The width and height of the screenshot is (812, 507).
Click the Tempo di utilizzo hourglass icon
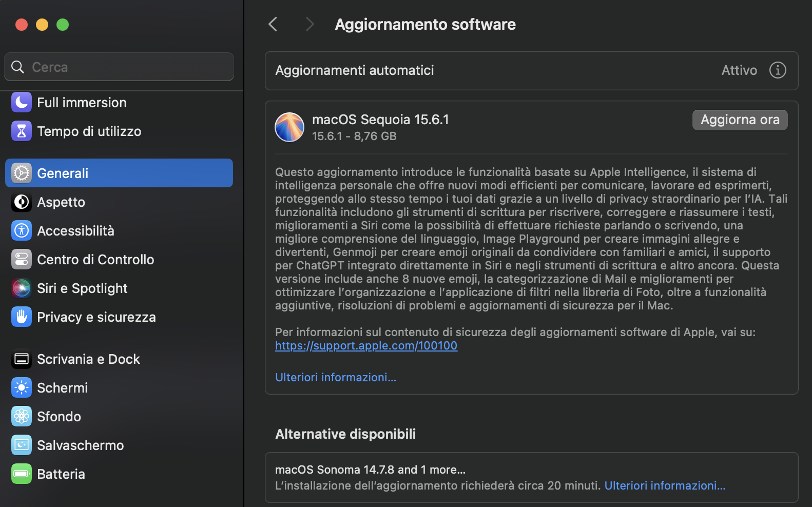tap(22, 131)
